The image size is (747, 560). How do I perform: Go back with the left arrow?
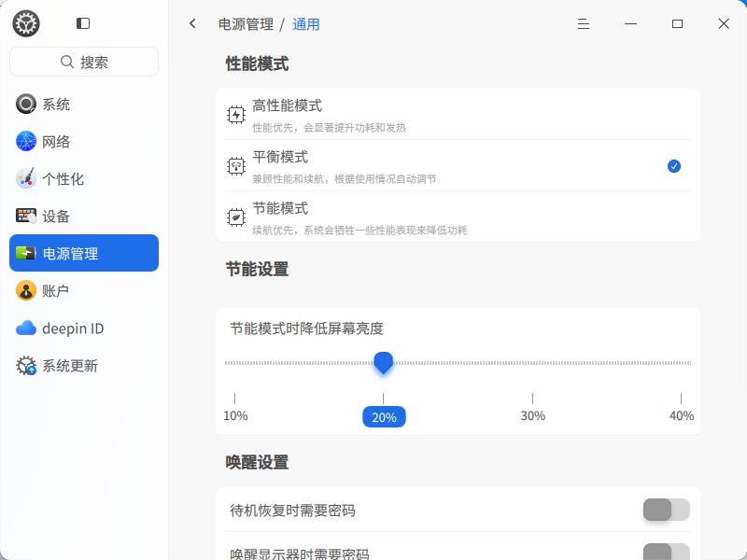click(192, 23)
